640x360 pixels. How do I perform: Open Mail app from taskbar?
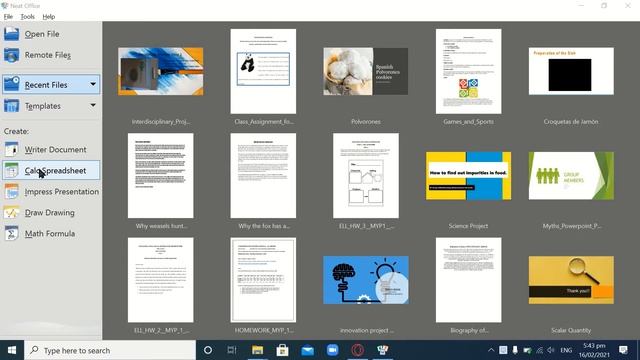pos(307,350)
